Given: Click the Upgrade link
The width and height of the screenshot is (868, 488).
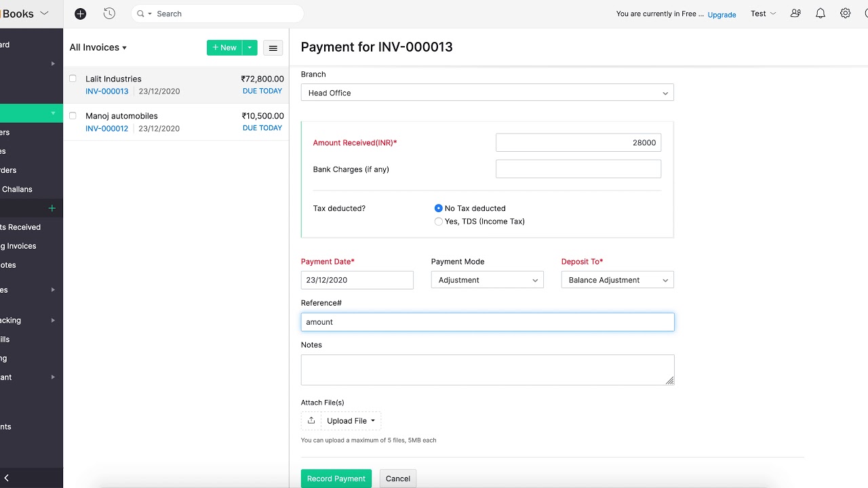Looking at the screenshot, I should [x=722, y=14].
